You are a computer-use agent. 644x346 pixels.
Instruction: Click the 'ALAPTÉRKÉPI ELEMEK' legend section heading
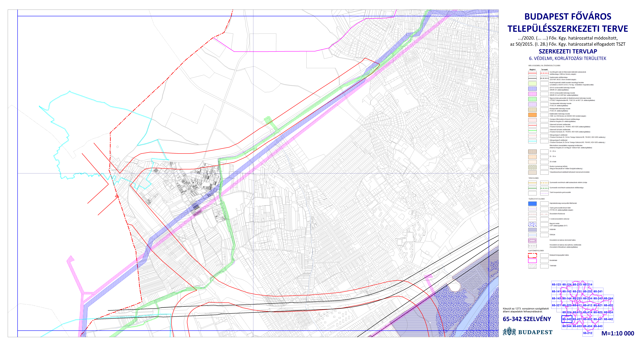coord(536,251)
